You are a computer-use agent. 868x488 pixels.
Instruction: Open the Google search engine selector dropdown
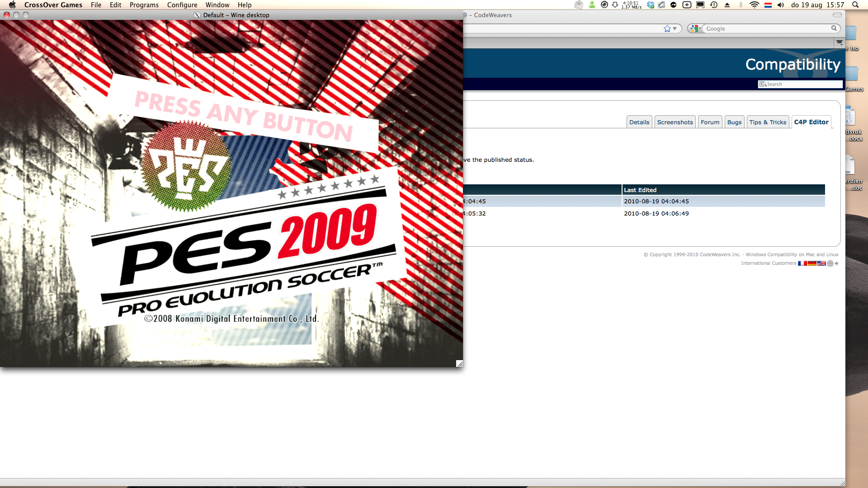696,28
